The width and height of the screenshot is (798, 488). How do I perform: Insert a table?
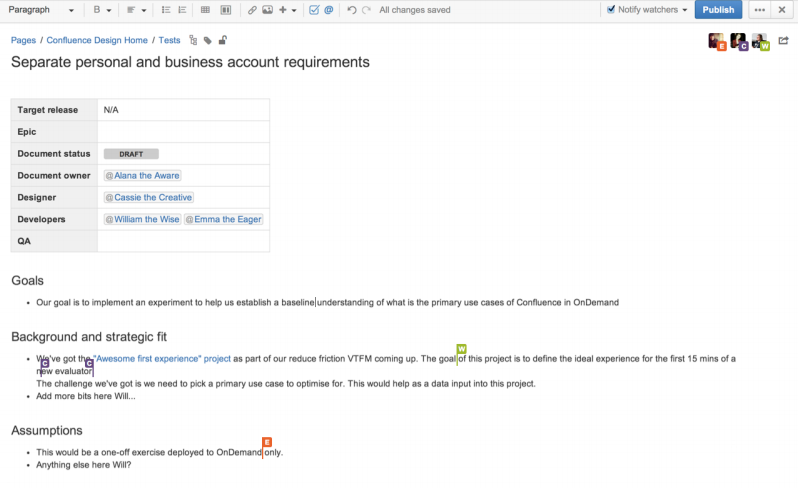205,10
